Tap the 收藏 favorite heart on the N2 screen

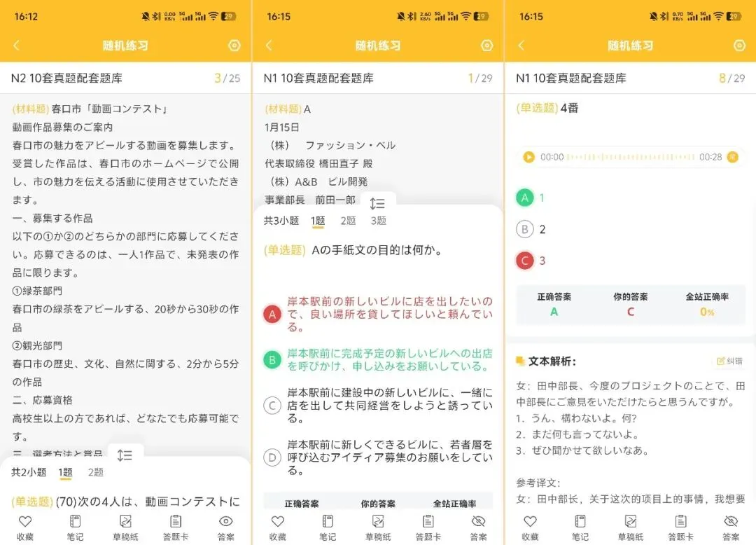coord(24,522)
